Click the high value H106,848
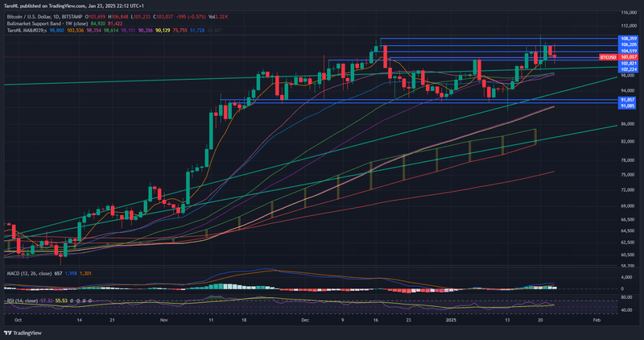 click(x=118, y=17)
